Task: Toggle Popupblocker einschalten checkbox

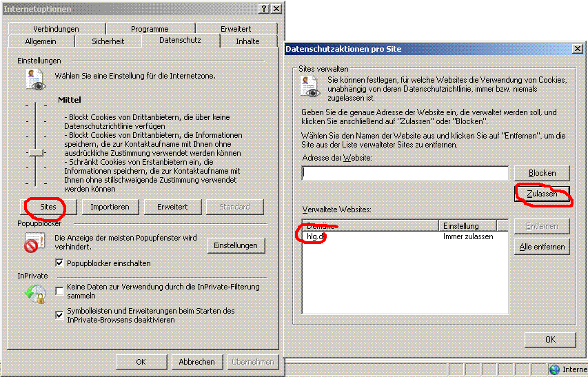Action: pyautogui.click(x=60, y=263)
